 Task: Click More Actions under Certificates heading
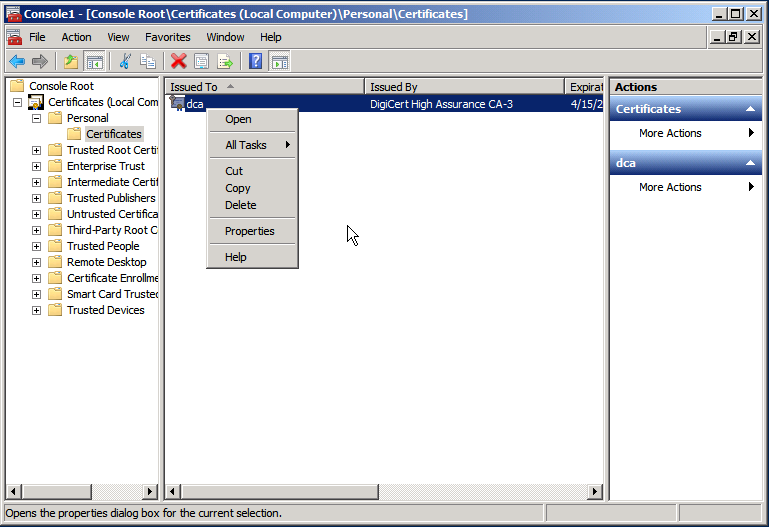[670, 133]
